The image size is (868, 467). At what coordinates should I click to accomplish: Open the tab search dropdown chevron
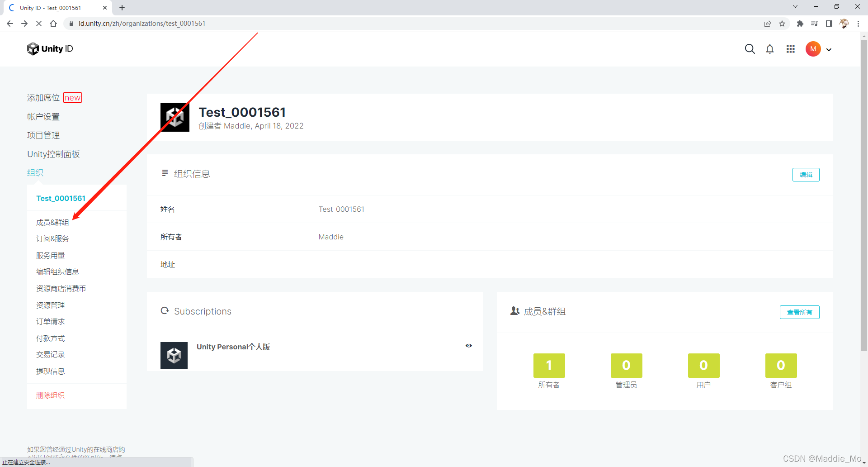(x=795, y=6)
